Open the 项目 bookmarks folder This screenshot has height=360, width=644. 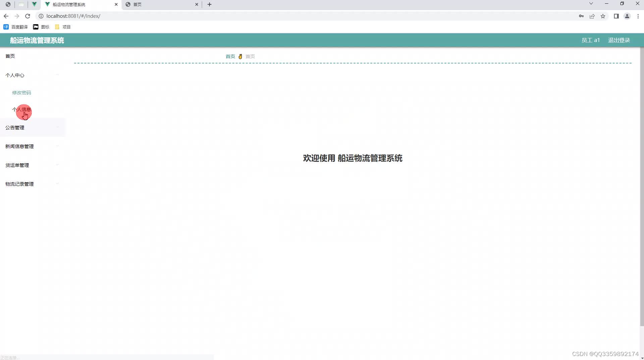tap(63, 27)
